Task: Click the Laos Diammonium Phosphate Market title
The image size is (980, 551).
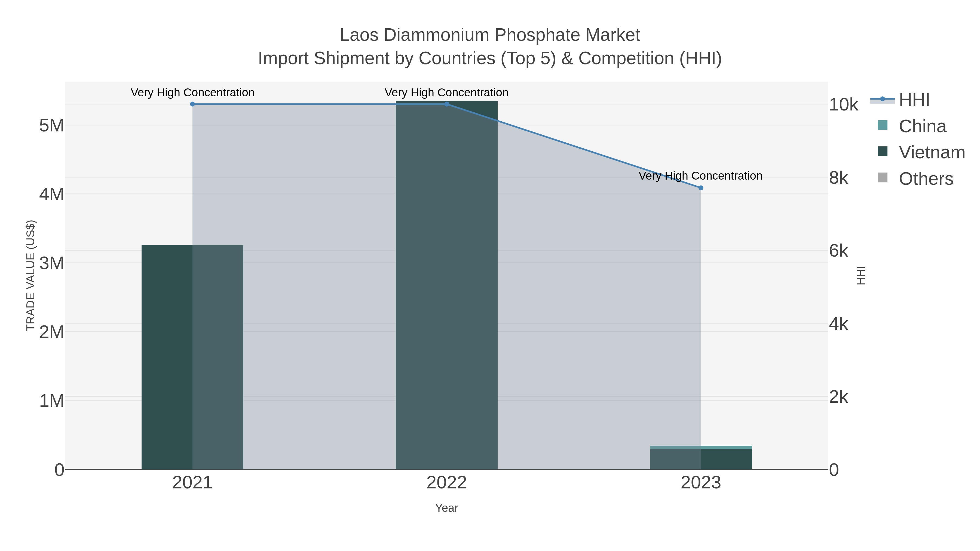Action: [490, 35]
